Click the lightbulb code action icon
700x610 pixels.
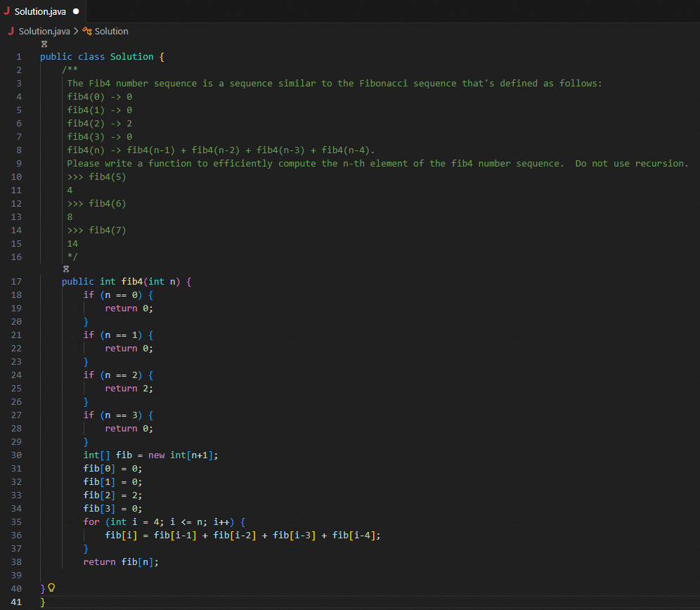(x=51, y=588)
